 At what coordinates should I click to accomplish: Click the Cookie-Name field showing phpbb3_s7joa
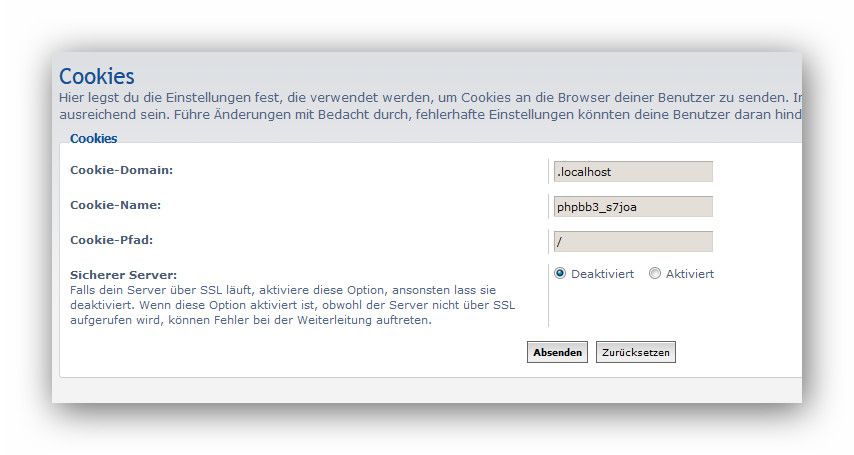633,207
